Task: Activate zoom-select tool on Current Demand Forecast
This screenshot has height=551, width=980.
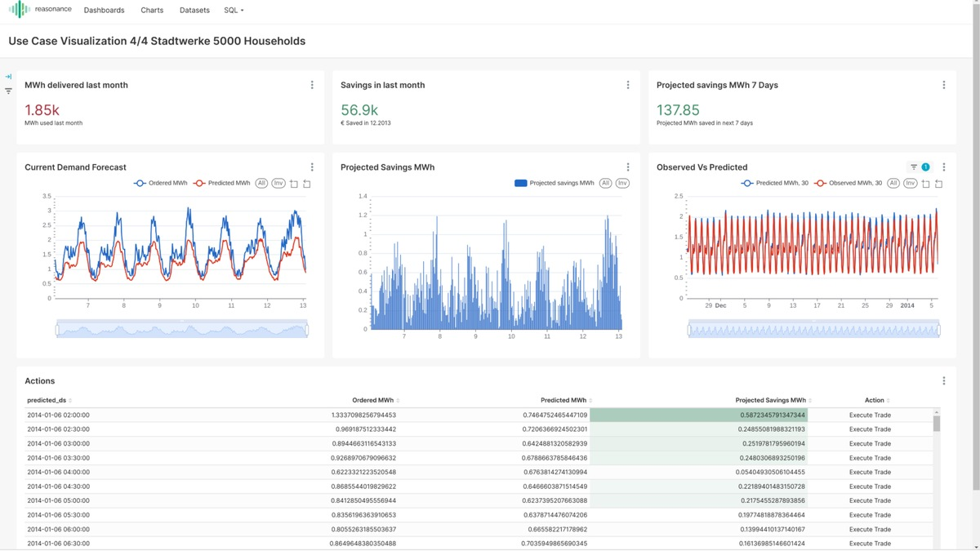Action: pos(294,184)
